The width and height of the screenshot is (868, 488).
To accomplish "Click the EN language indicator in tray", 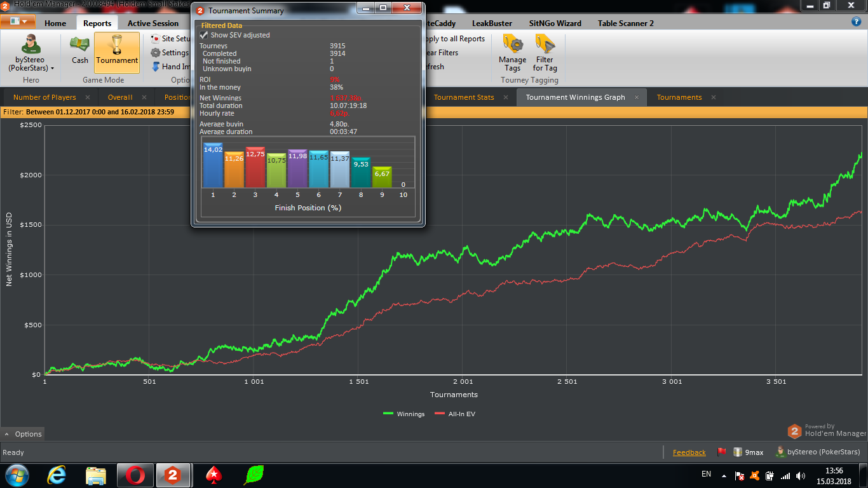I will pos(706,474).
